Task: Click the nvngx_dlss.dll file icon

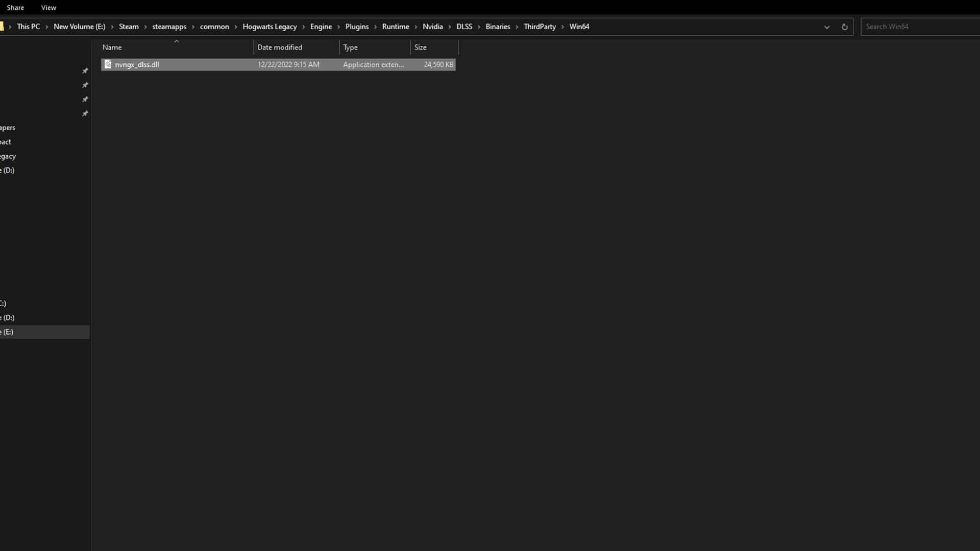Action: tap(108, 64)
